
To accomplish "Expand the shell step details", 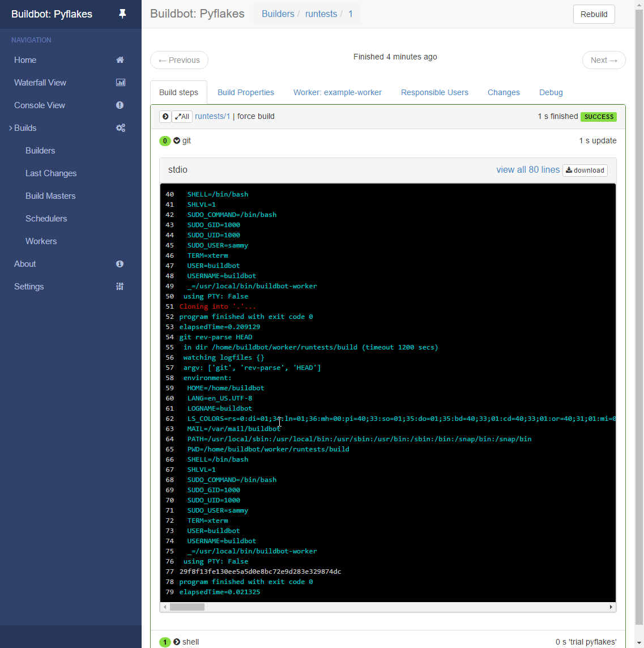I will tap(177, 642).
